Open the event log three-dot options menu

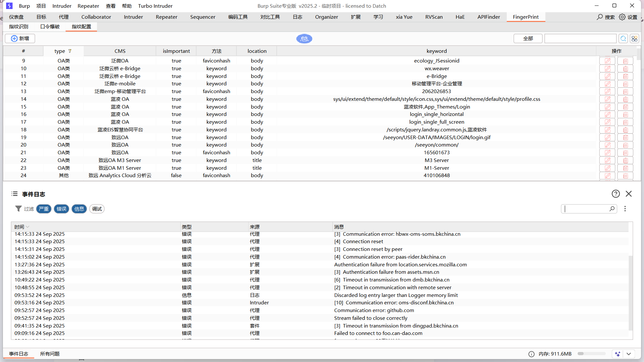point(625,209)
